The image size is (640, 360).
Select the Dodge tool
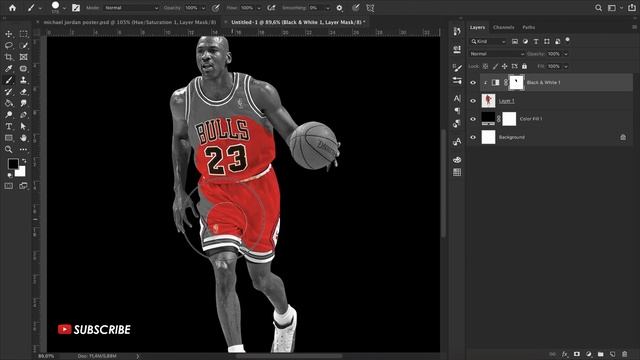[9, 115]
